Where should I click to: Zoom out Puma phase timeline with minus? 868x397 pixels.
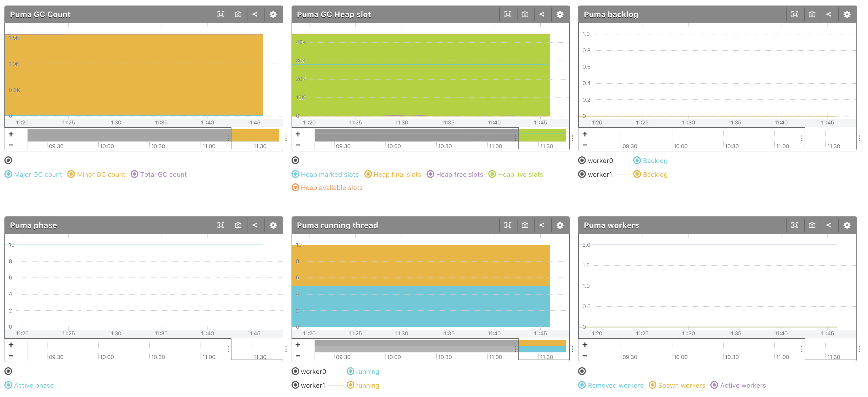click(x=11, y=356)
